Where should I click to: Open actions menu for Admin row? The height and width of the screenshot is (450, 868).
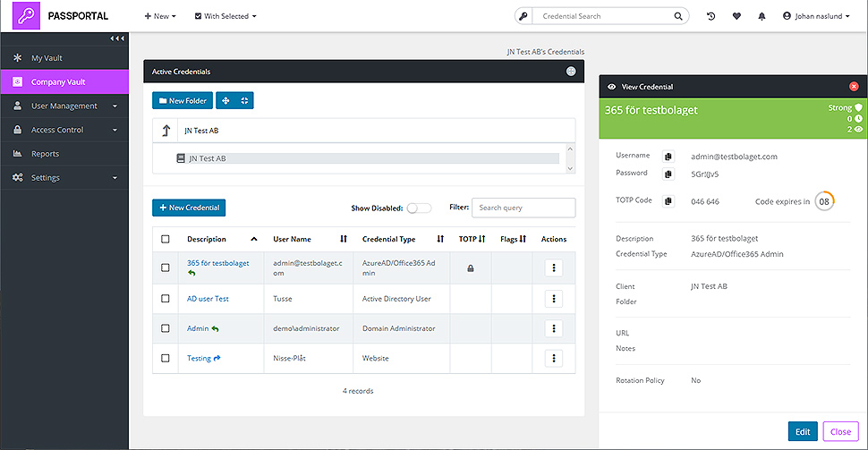pyautogui.click(x=554, y=329)
